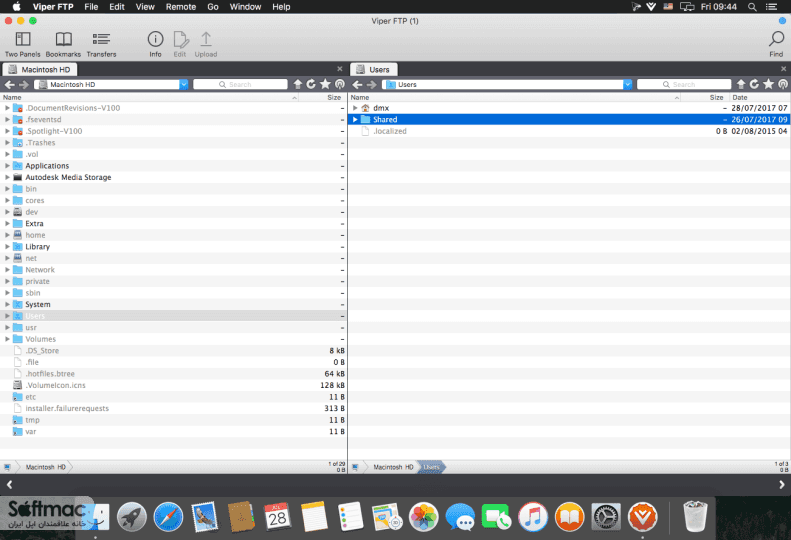Open System Preferences from the Dock
Viewport: 791px width, 540px height.
(x=606, y=517)
